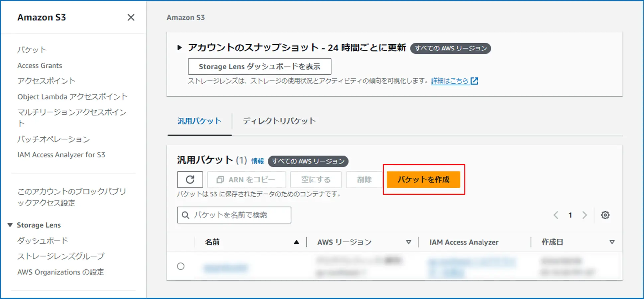This screenshot has width=644, height=299.
Task: Sort by 名前 column ascending arrow
Action: coord(296,242)
